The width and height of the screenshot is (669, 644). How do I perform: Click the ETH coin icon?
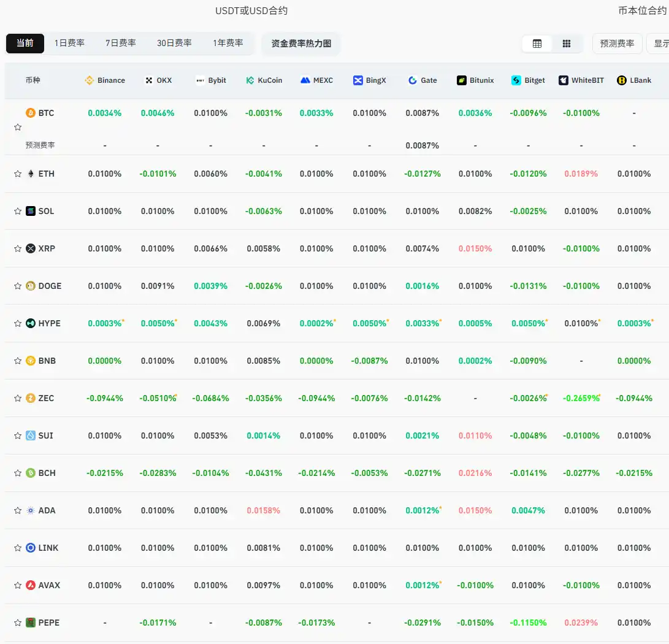pyautogui.click(x=31, y=174)
